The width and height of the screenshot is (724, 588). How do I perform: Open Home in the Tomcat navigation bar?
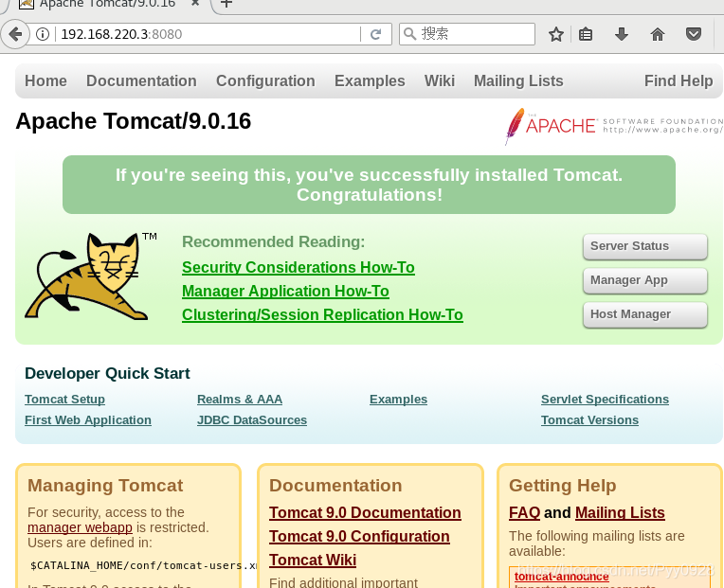click(45, 80)
